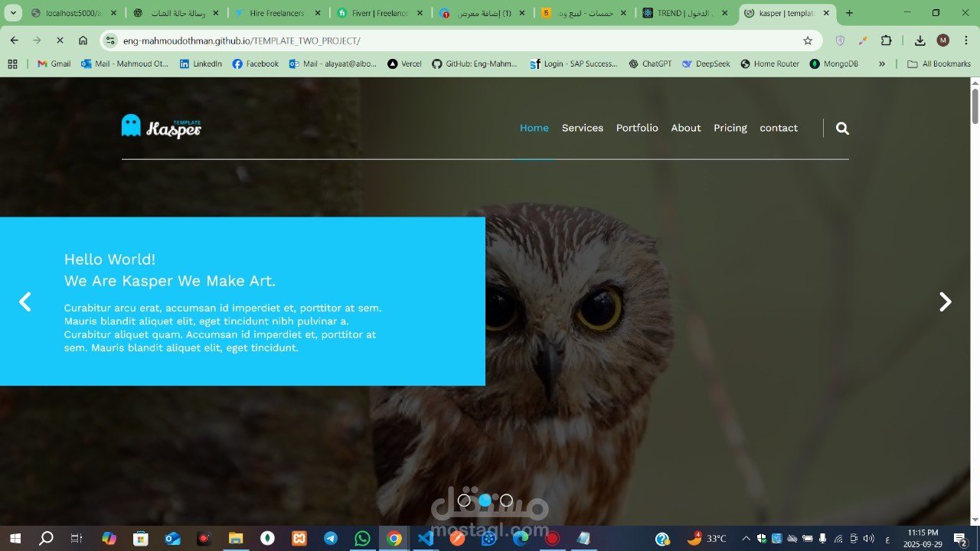Open the Facebook bookmark
Viewport: 980px width, 551px height.
pos(256,64)
